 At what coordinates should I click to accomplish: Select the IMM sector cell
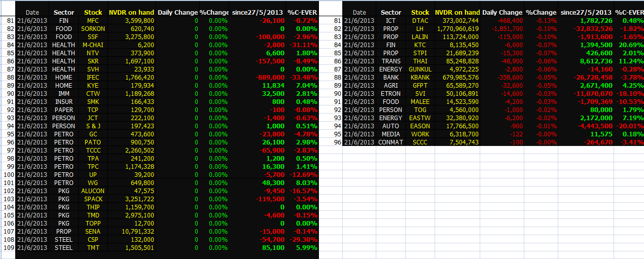coord(64,94)
